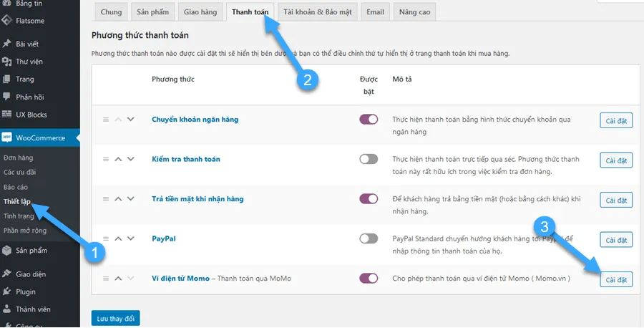This screenshot has width=644, height=328.
Task: Enable the Kiểm tra thanh toán toggle
Action: [x=369, y=159]
